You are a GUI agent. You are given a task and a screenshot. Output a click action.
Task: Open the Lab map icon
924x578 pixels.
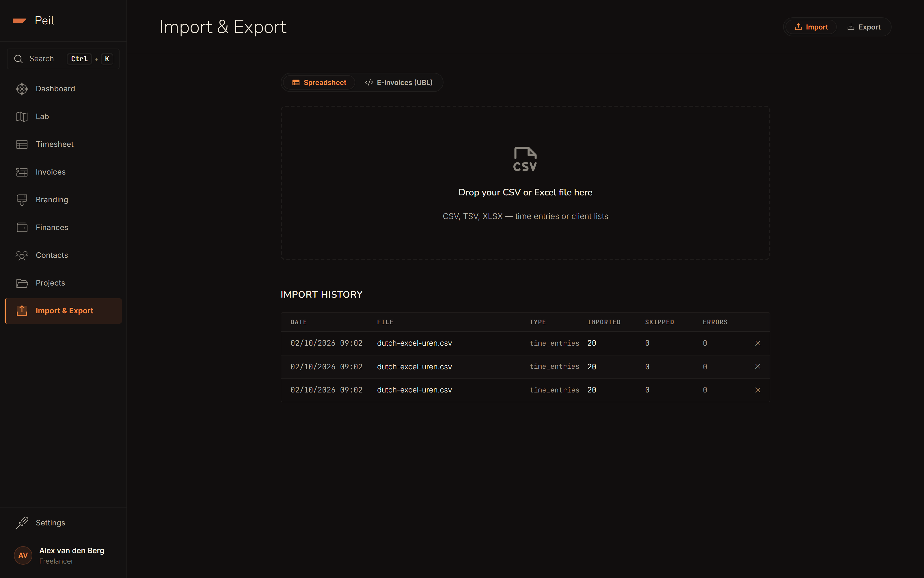pos(22,116)
